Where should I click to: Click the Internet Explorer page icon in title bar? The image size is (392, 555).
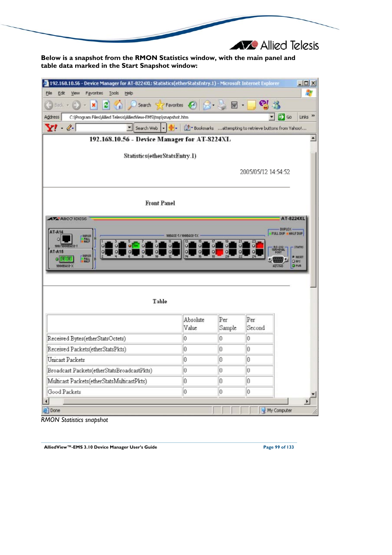(x=46, y=83)
